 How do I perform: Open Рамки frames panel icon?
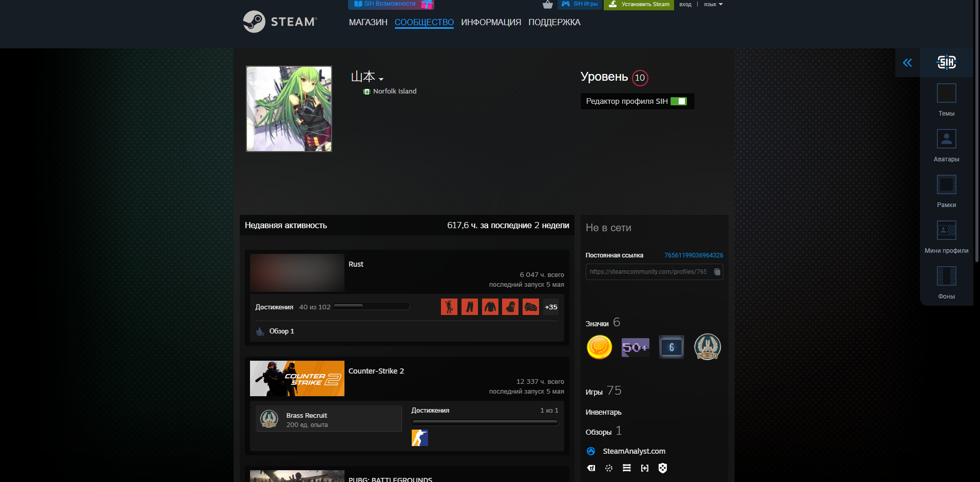tap(947, 185)
